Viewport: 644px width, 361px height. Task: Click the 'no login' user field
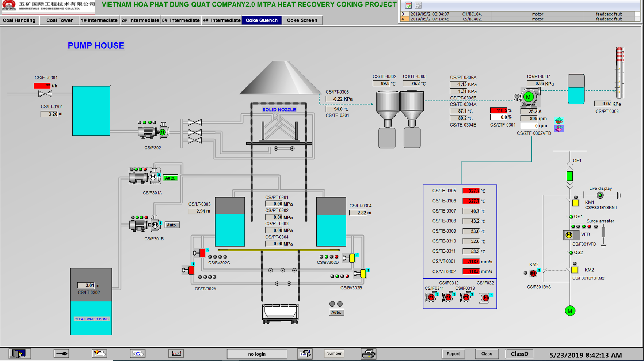[257, 354]
